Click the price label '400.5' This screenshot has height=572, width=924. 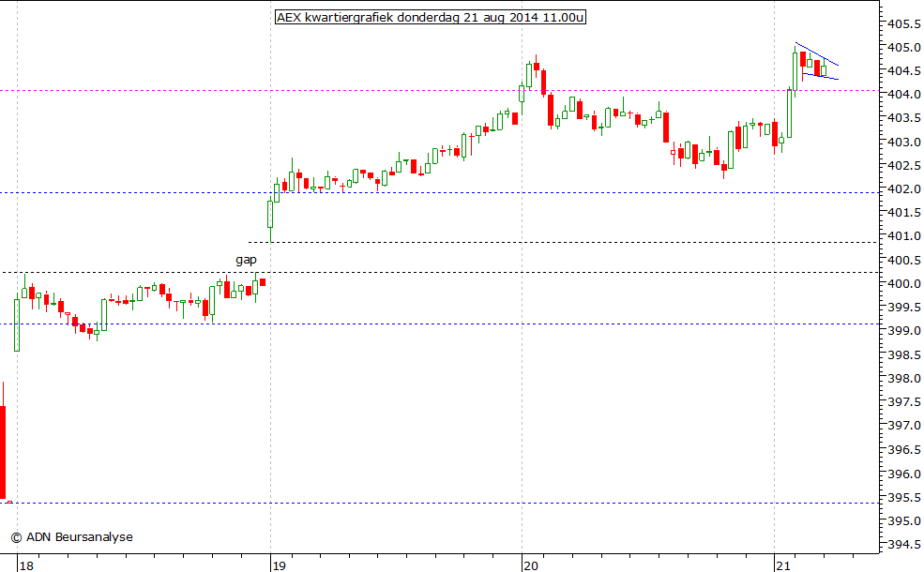click(x=904, y=260)
